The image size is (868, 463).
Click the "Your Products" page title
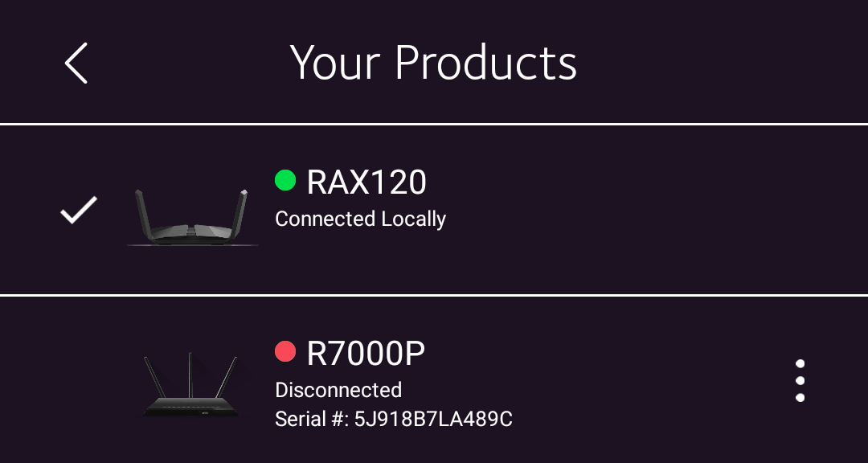tap(433, 63)
